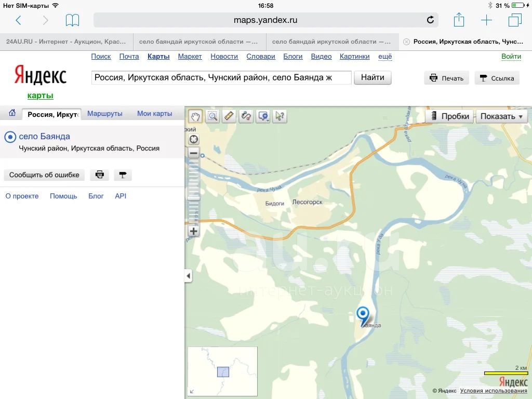
Task: Select the magnifier zoom-area tool
Action: click(x=212, y=116)
